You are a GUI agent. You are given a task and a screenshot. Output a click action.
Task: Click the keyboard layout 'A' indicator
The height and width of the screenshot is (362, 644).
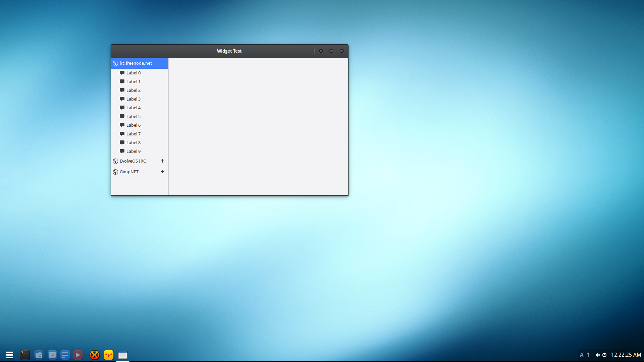(x=582, y=355)
